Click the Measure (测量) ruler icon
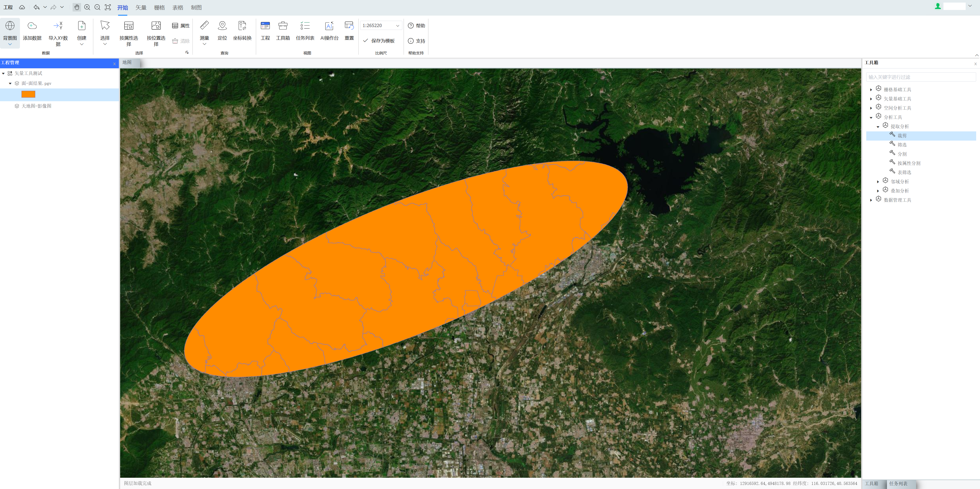The image size is (980, 489). (x=204, y=26)
